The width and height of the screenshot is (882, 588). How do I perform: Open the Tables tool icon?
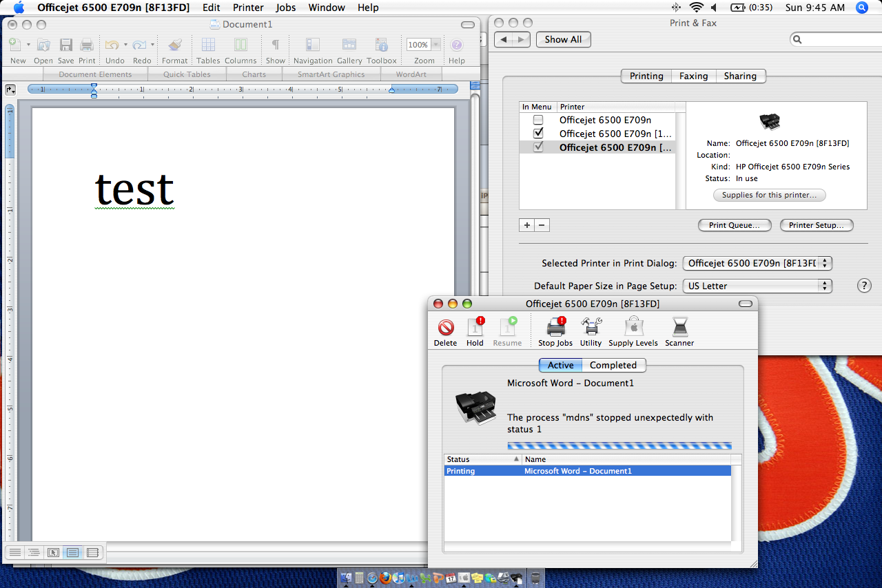[207, 45]
